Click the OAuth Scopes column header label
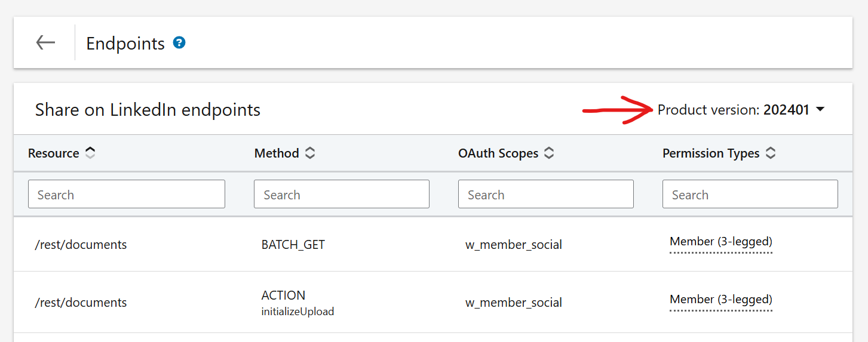 (x=498, y=153)
